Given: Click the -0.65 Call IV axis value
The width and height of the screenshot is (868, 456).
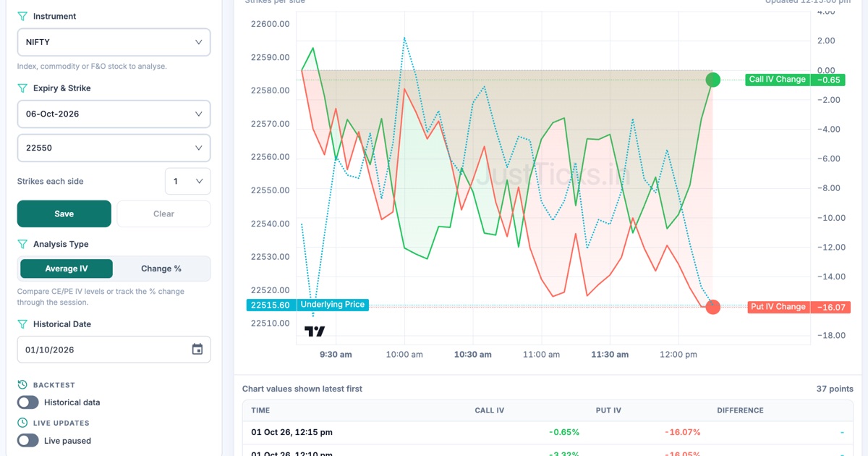Looking at the screenshot, I should [x=830, y=80].
